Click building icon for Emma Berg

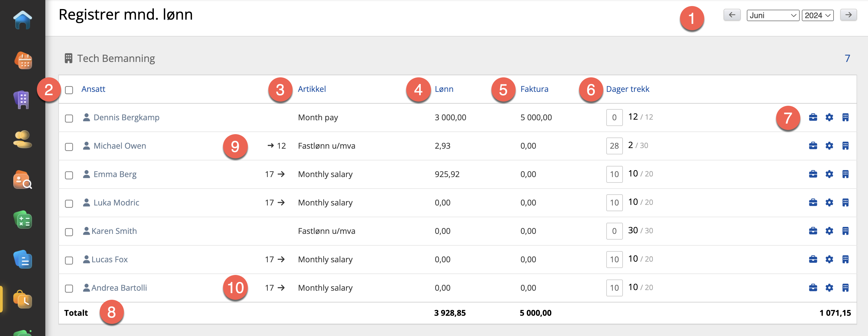[x=845, y=174]
